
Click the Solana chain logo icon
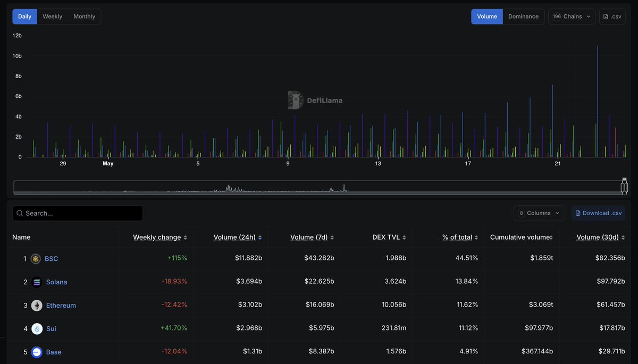37,282
